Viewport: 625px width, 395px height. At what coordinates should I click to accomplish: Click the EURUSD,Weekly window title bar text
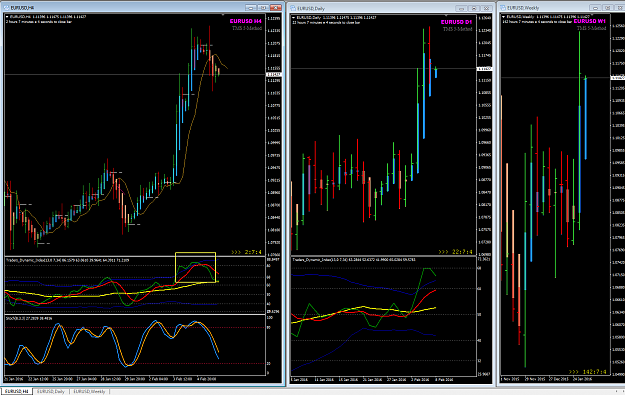(523, 8)
